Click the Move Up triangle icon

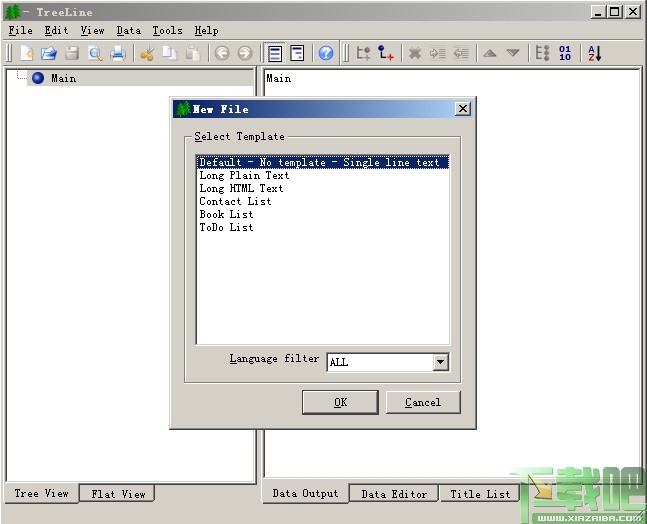click(x=490, y=53)
